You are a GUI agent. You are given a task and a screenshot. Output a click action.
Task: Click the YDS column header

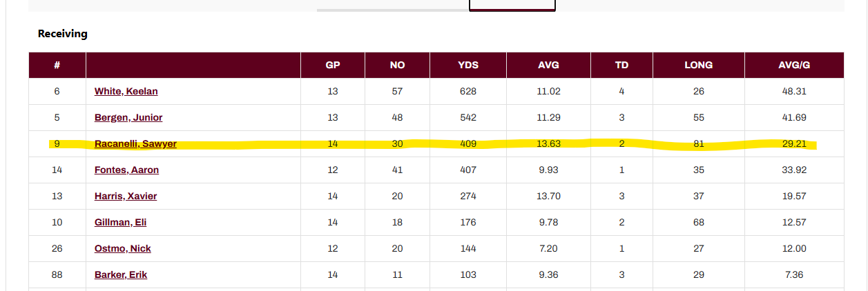(468, 66)
